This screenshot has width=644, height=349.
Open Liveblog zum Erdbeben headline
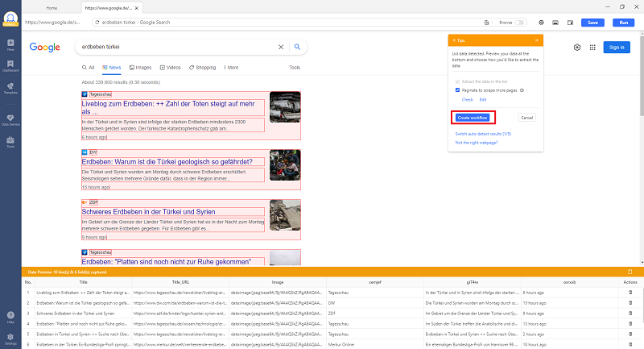click(172, 108)
